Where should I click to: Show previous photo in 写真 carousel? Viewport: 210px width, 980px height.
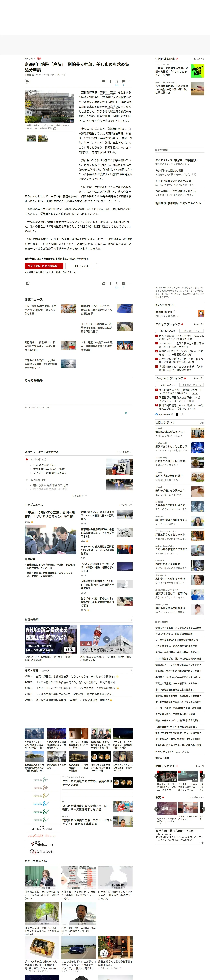point(157,809)
